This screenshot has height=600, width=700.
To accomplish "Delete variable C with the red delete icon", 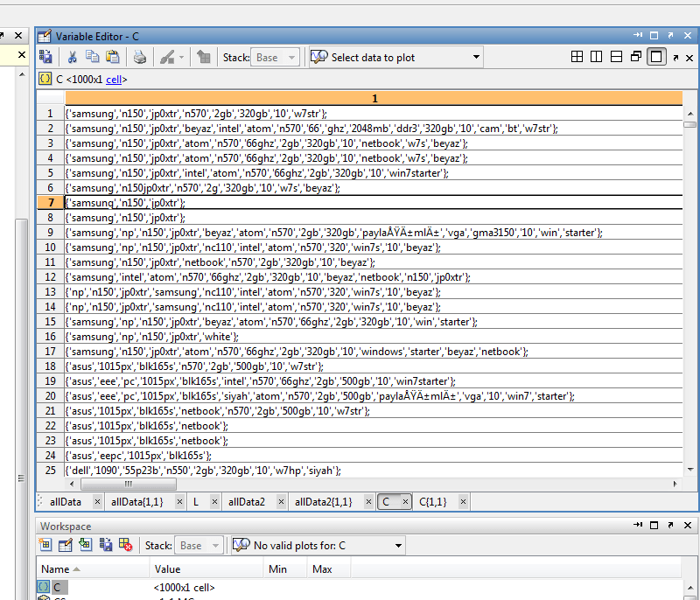I will [123, 544].
